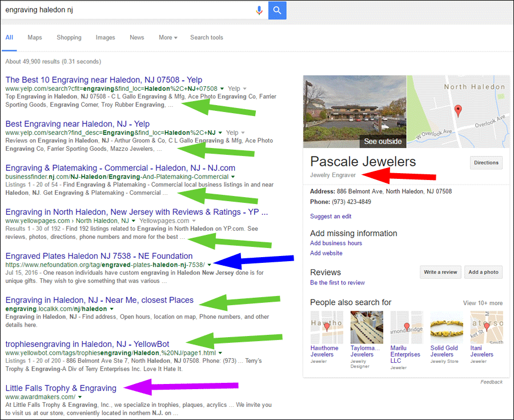The height and width of the screenshot is (420, 514).
Task: Click Add business hours
Action: 336,243
